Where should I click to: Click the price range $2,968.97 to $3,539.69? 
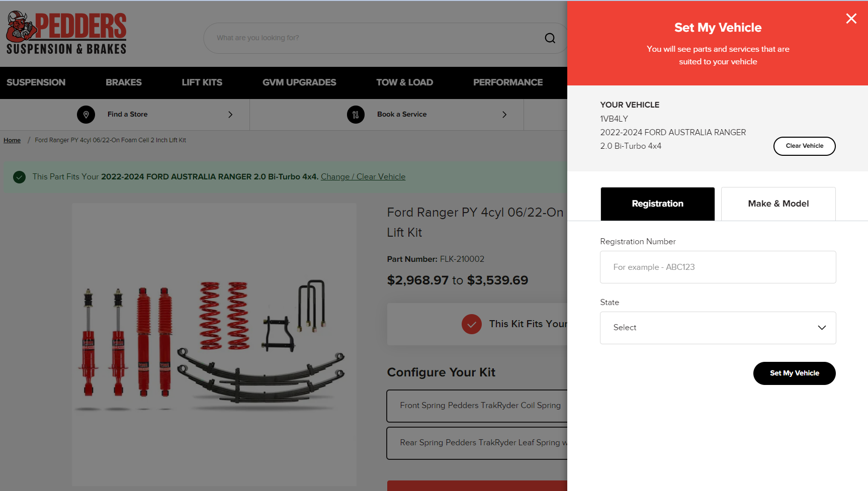coord(458,280)
